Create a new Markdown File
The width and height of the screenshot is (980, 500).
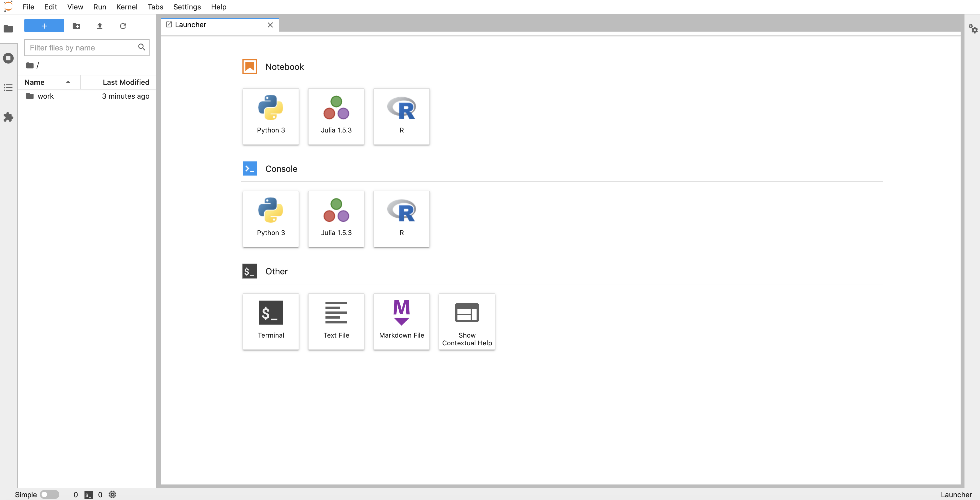[x=401, y=321]
